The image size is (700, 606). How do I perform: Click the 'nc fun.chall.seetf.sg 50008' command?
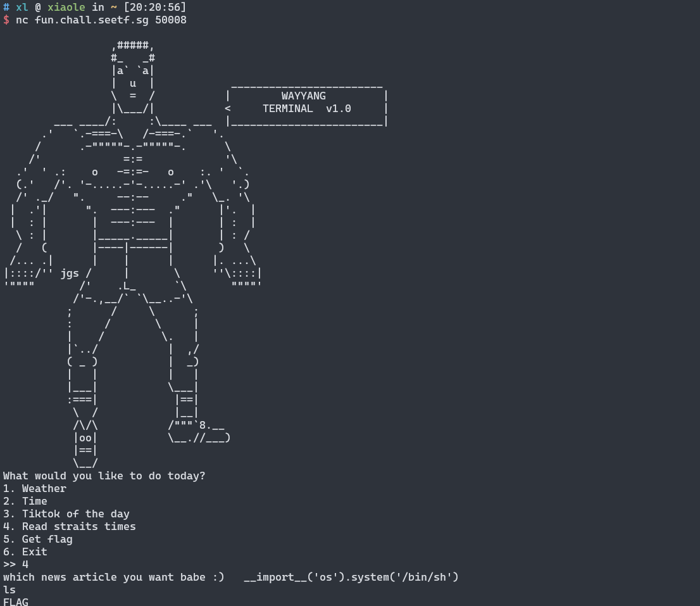pos(101,20)
